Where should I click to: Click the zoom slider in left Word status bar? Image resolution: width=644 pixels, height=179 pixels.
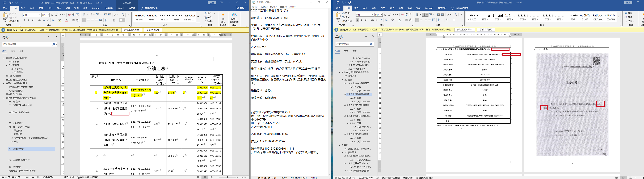(227, 177)
